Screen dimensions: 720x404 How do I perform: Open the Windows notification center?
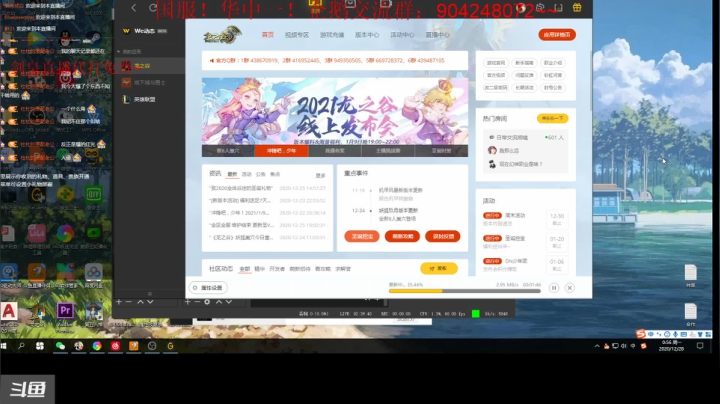tap(700, 346)
